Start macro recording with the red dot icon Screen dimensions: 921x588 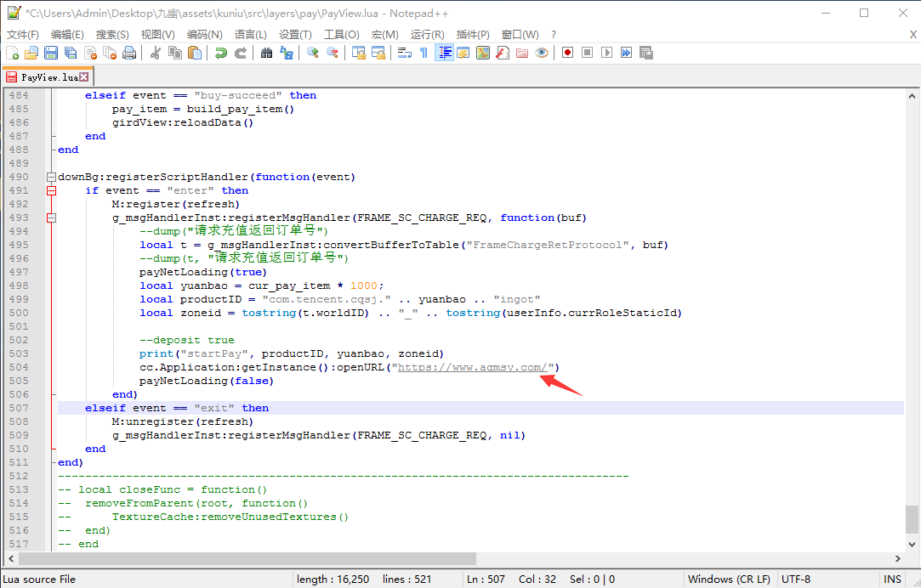(567, 53)
